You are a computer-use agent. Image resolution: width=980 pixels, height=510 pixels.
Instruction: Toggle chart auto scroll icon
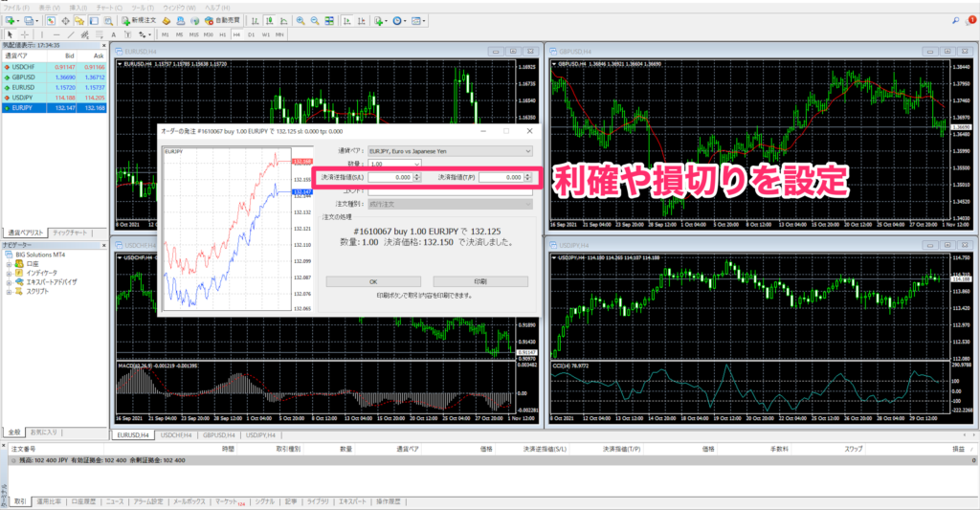click(346, 21)
